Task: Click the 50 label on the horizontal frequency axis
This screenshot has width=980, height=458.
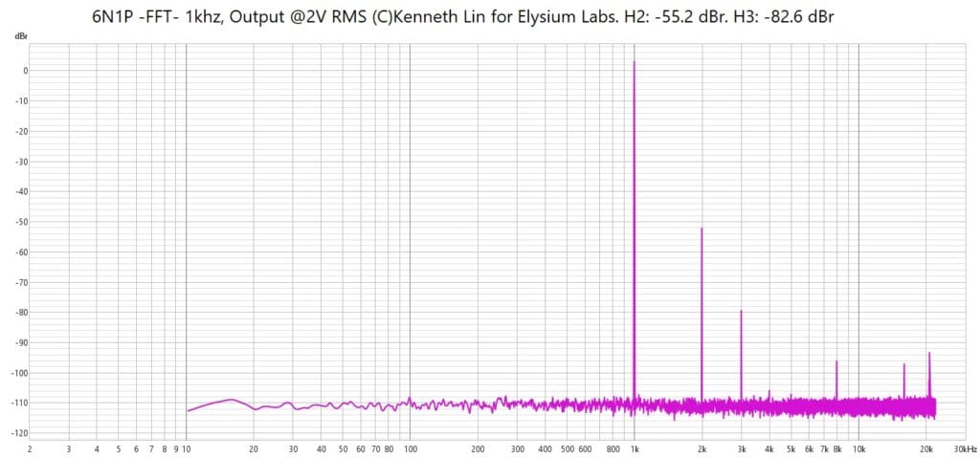Action: (343, 449)
